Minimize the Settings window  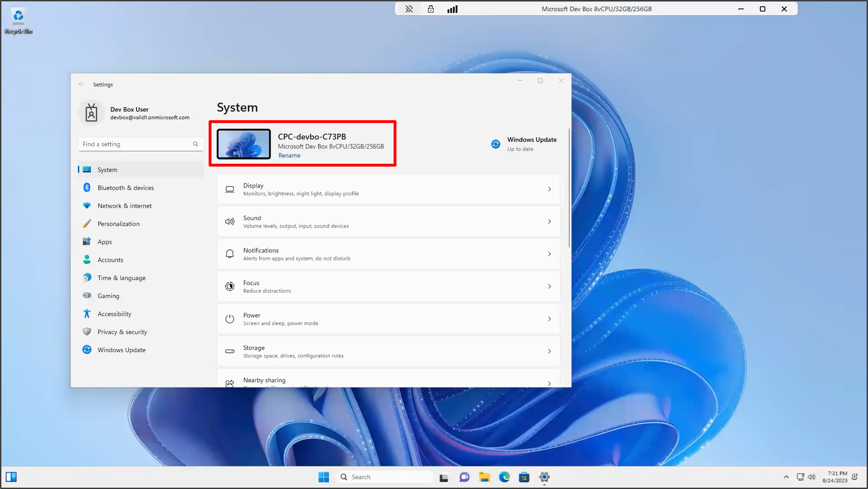(520, 80)
